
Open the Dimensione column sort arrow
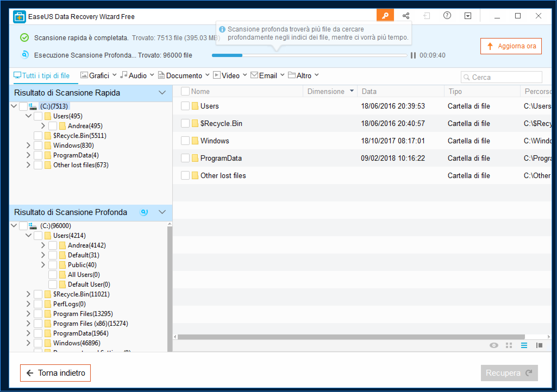point(352,91)
